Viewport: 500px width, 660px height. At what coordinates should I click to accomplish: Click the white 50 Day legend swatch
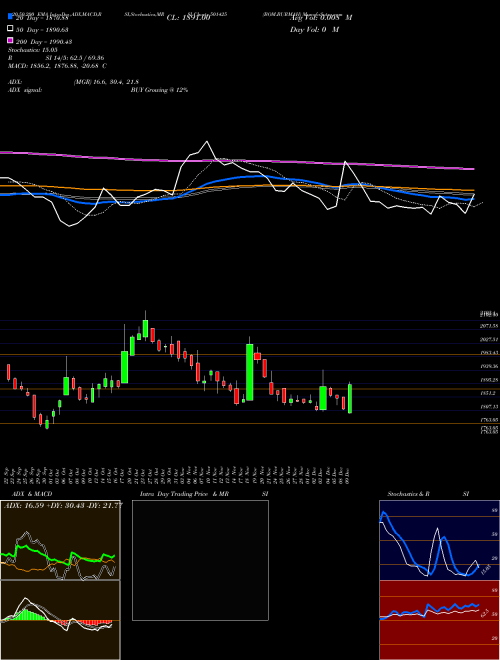point(11,29)
